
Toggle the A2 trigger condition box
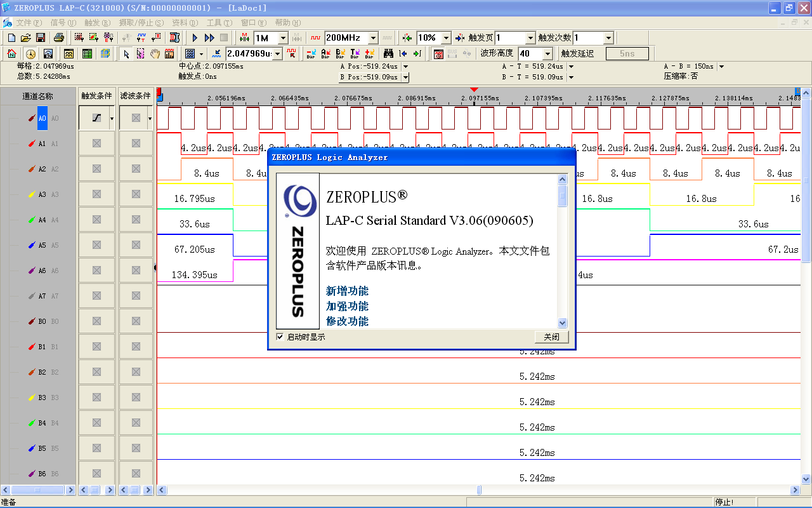(96, 169)
